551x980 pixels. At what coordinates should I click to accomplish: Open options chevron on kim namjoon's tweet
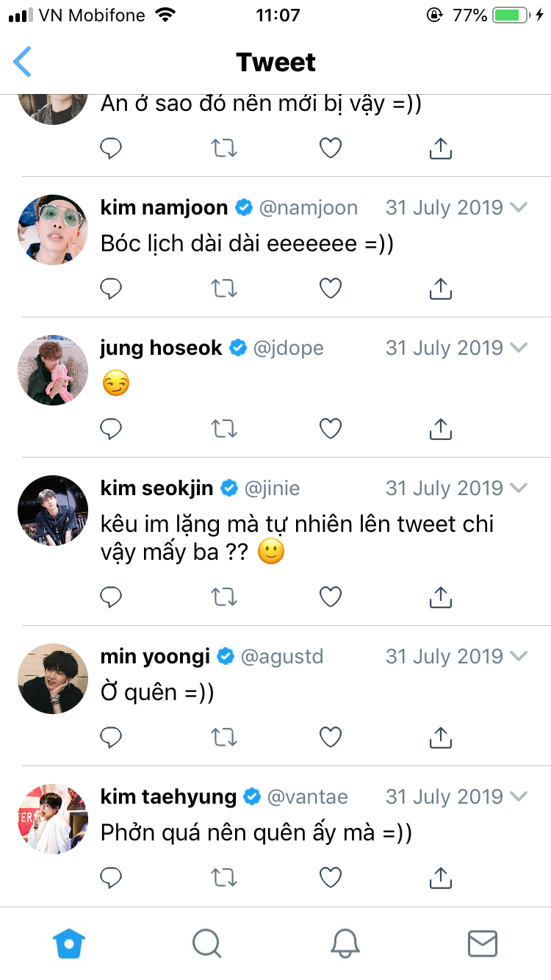[x=519, y=207]
